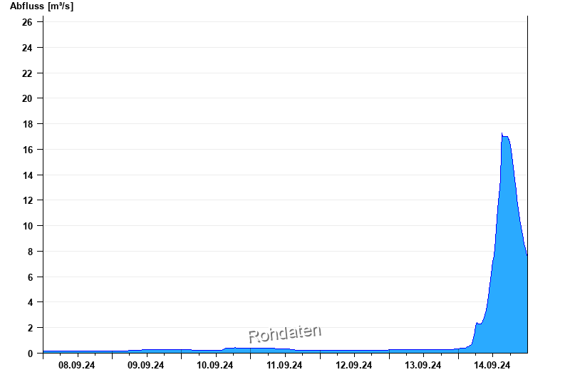570x392 pixels.
Task: Click the 12.09.24 date label
Action: (354, 366)
